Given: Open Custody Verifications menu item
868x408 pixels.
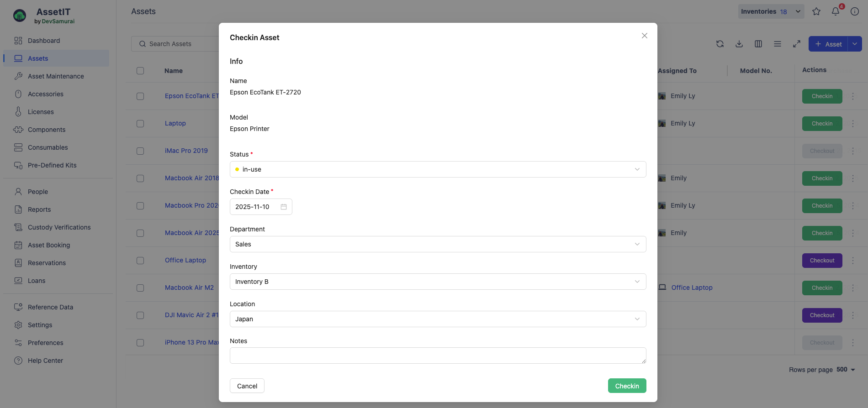Looking at the screenshot, I should click(x=59, y=227).
